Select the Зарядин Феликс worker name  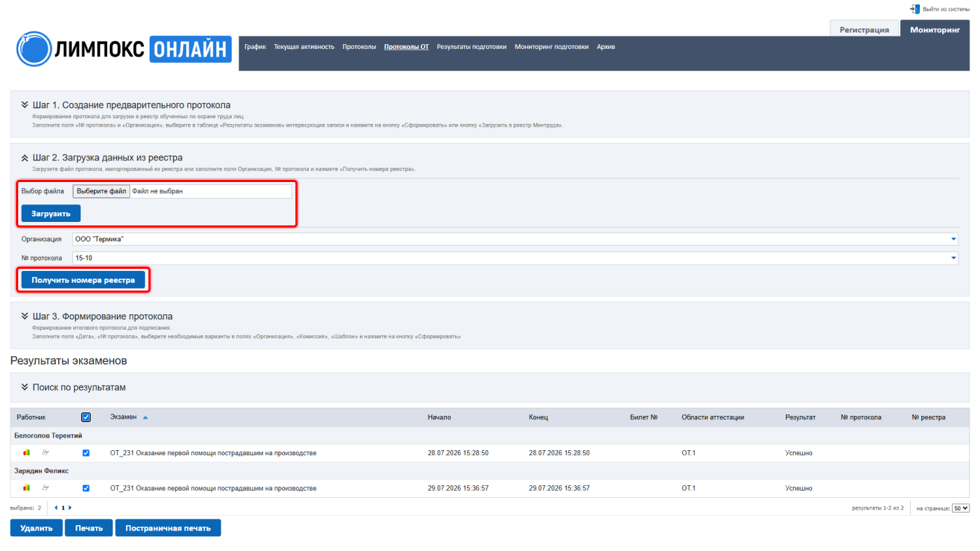41,470
